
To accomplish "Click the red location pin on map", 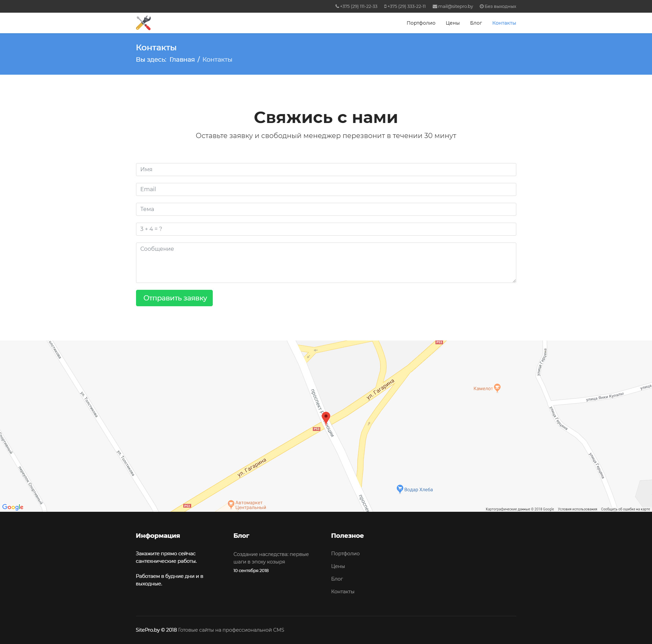I will point(326,417).
